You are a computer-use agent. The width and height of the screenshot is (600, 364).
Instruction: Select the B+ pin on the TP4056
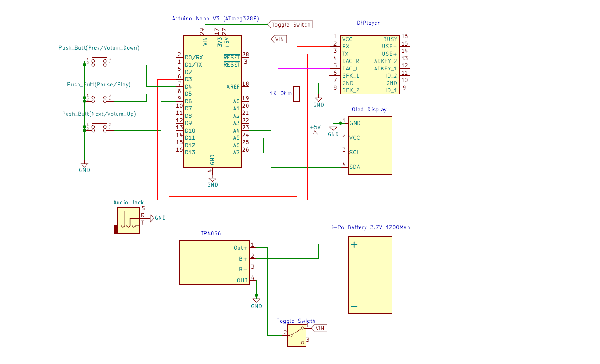243,259
